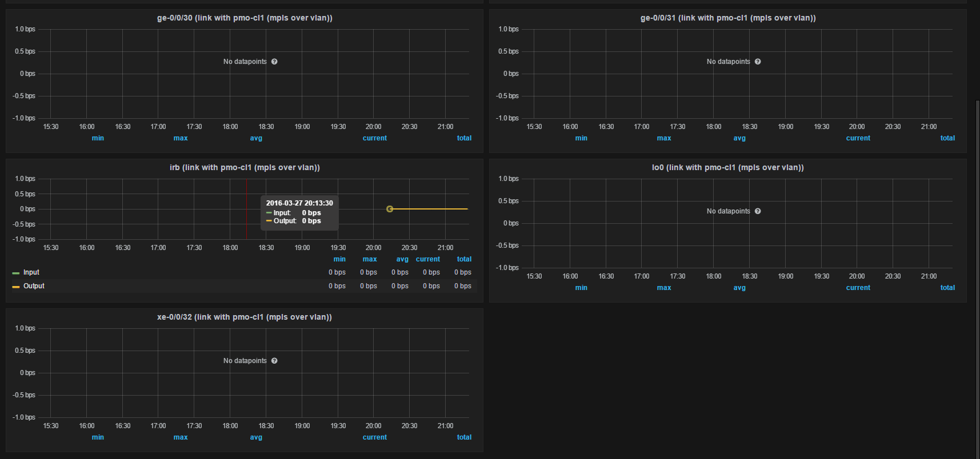The image size is (980, 459).
Task: Click the highlighted data point on irb graph
Action: tap(390, 209)
